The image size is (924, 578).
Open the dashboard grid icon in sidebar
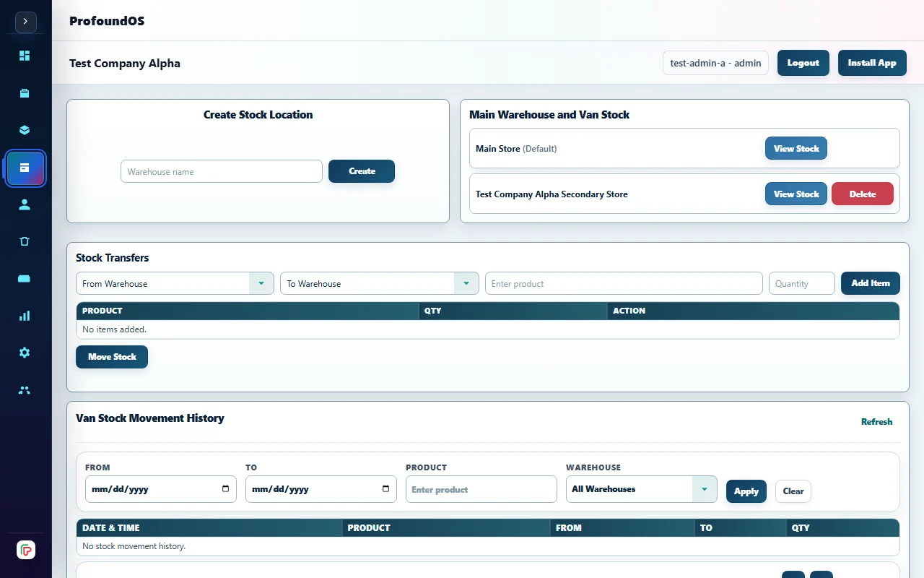click(x=25, y=56)
